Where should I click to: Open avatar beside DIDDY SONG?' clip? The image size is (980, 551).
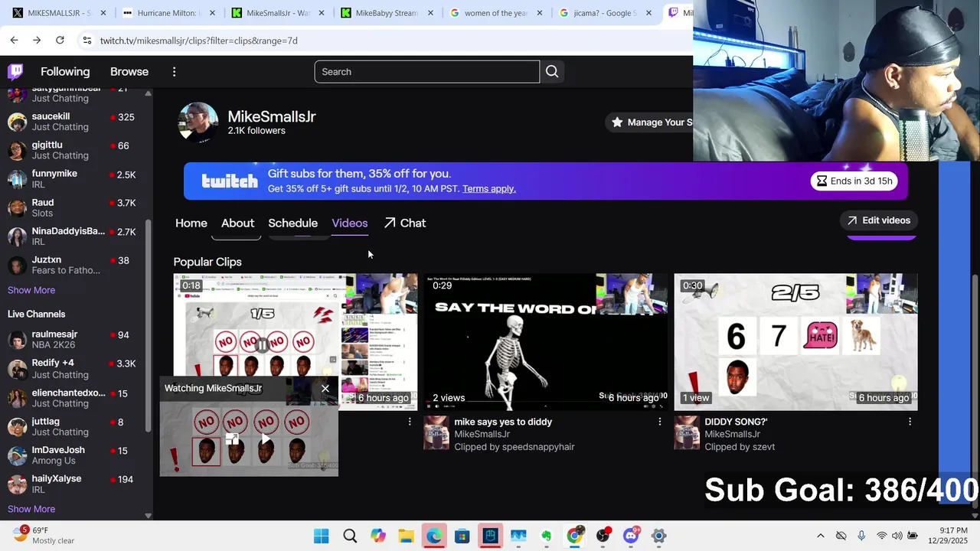(x=687, y=432)
